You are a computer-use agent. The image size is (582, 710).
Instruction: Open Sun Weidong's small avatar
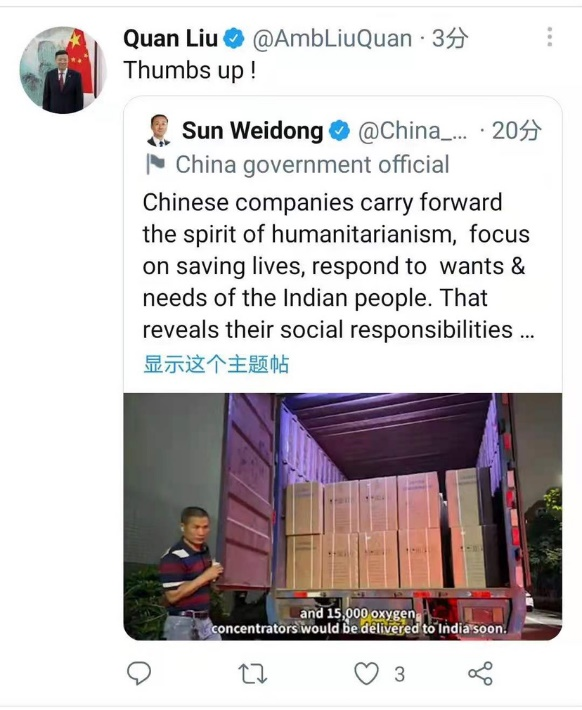pos(159,130)
